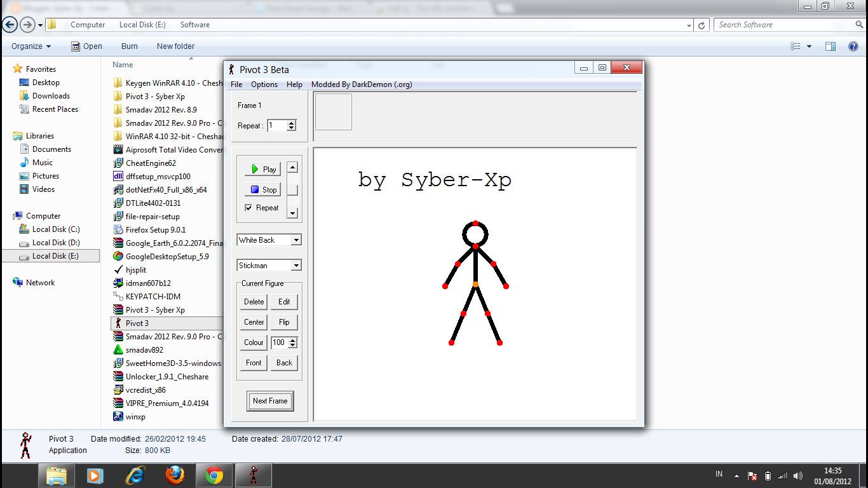Click the stickman's orange origin handle
Screen dimensions: 868x488
pyautogui.click(x=475, y=284)
